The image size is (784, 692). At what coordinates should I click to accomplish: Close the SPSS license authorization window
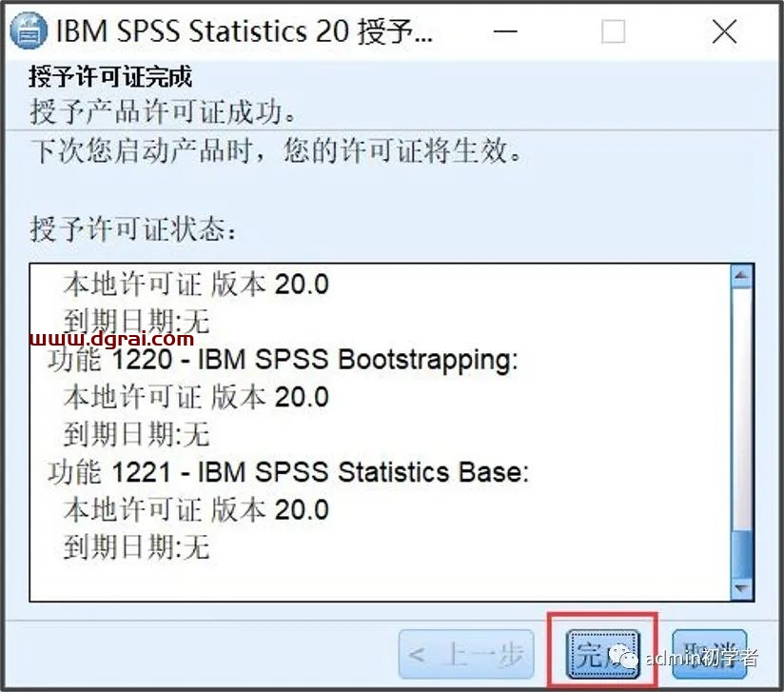tap(724, 31)
